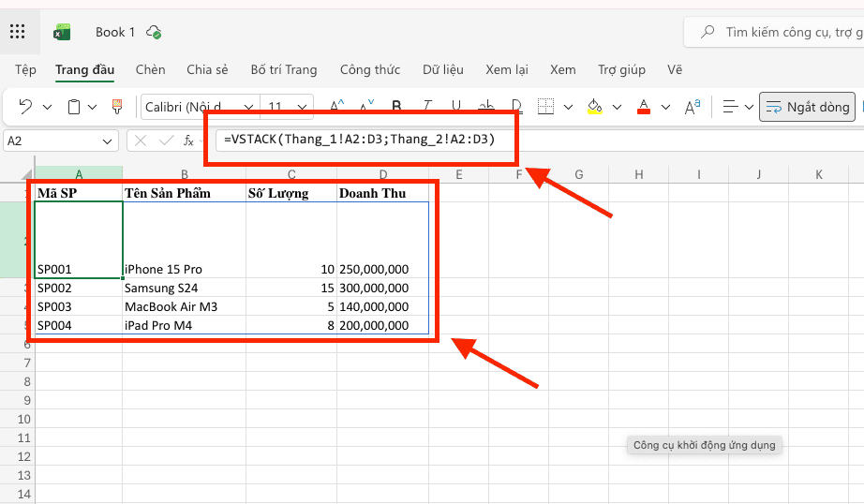The width and height of the screenshot is (864, 504).
Task: Expand the borders dropdown arrow
Action: (568, 107)
